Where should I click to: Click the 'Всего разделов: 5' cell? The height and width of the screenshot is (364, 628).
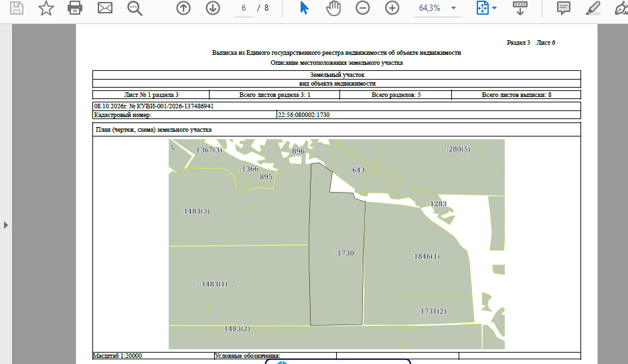click(x=396, y=95)
